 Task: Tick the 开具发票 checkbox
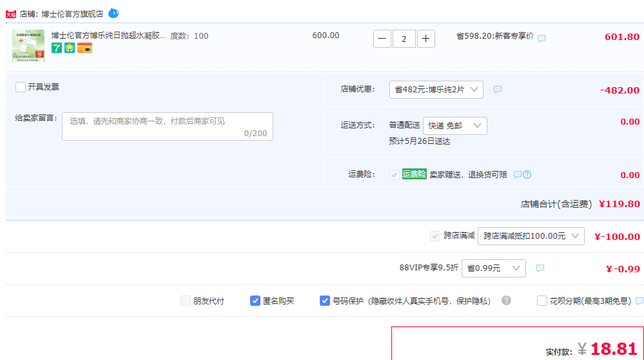(21, 87)
